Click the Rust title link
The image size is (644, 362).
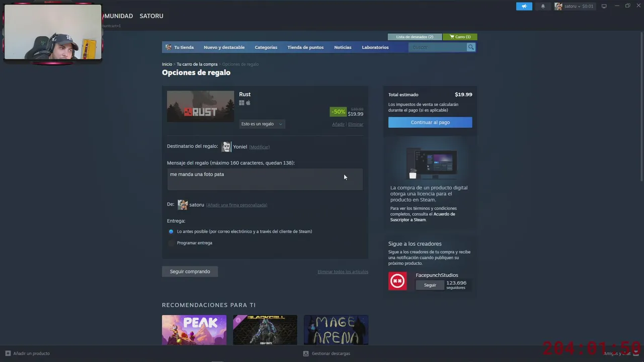pyautogui.click(x=245, y=95)
